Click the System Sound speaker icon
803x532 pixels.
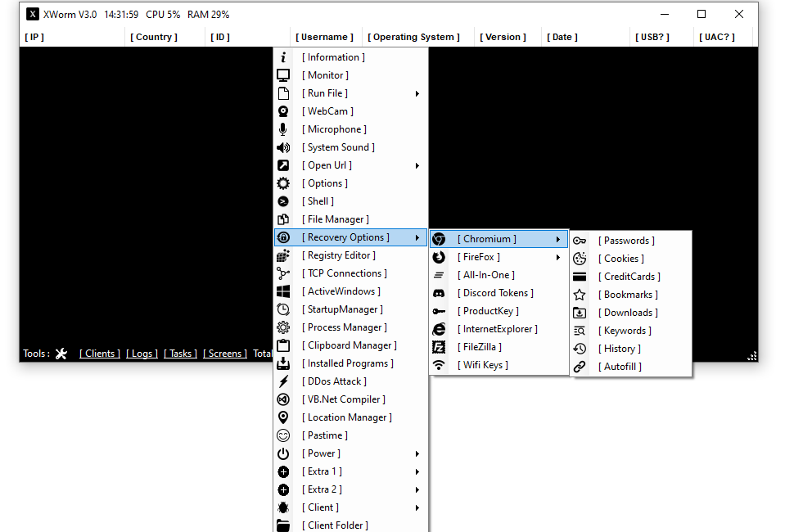click(x=283, y=147)
